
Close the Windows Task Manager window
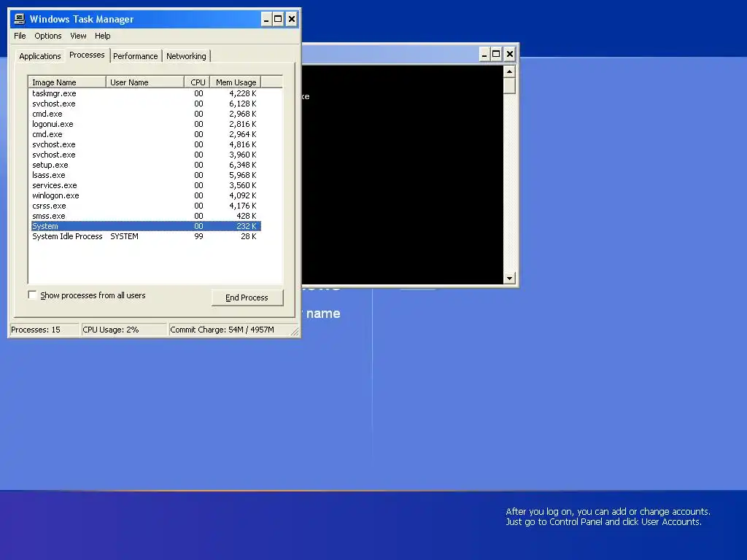point(292,20)
